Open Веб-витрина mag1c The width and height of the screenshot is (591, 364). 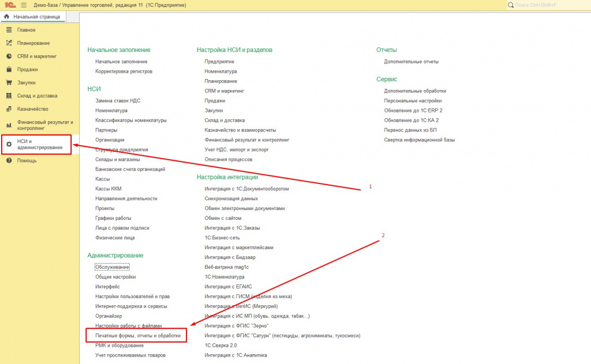(226, 267)
